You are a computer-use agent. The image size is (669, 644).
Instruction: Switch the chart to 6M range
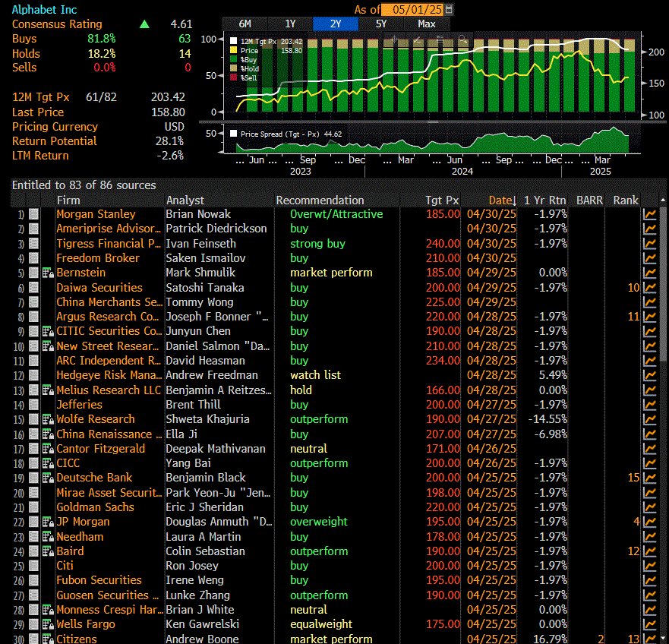[245, 24]
